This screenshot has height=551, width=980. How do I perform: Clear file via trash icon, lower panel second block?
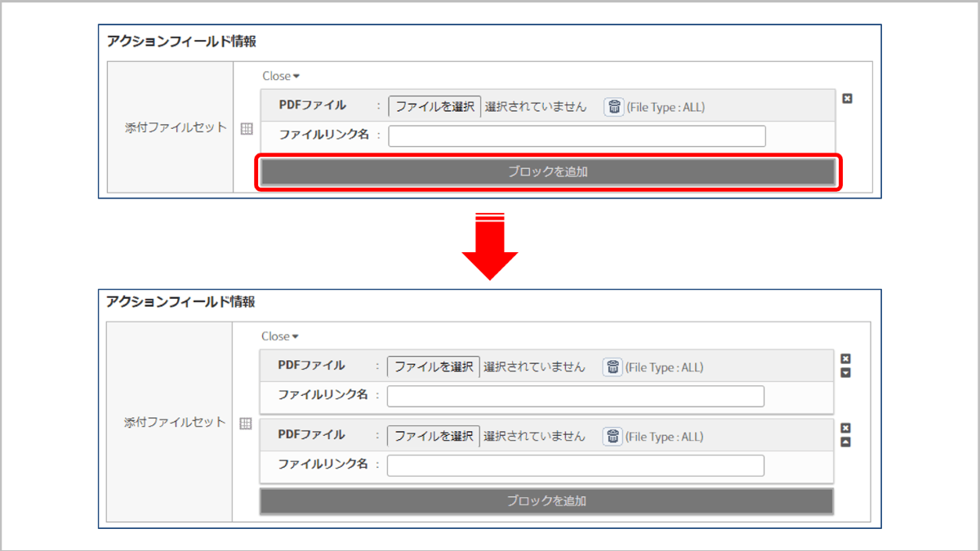pyautogui.click(x=612, y=437)
